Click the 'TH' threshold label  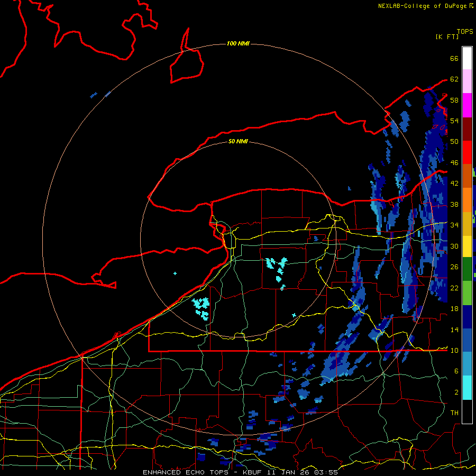[454, 413]
